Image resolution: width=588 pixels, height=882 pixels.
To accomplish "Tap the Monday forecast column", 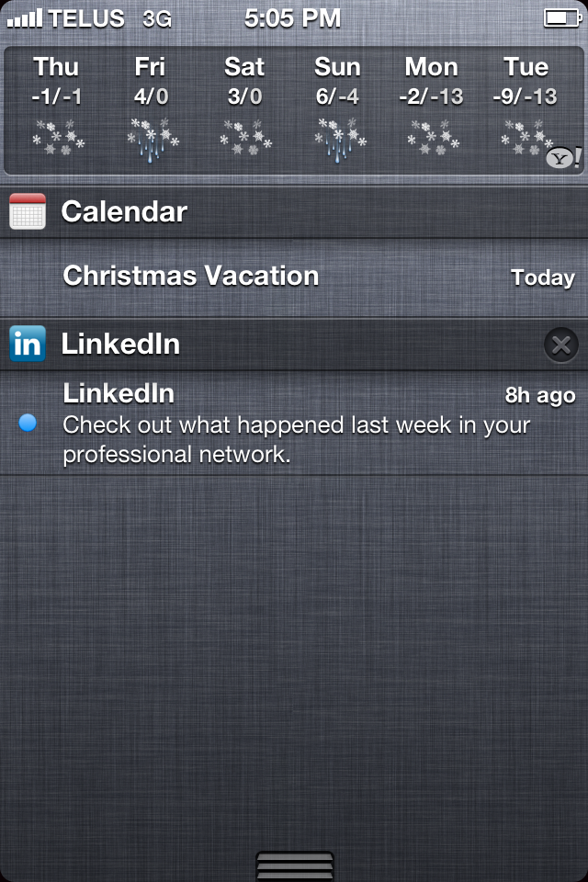I will click(432, 106).
